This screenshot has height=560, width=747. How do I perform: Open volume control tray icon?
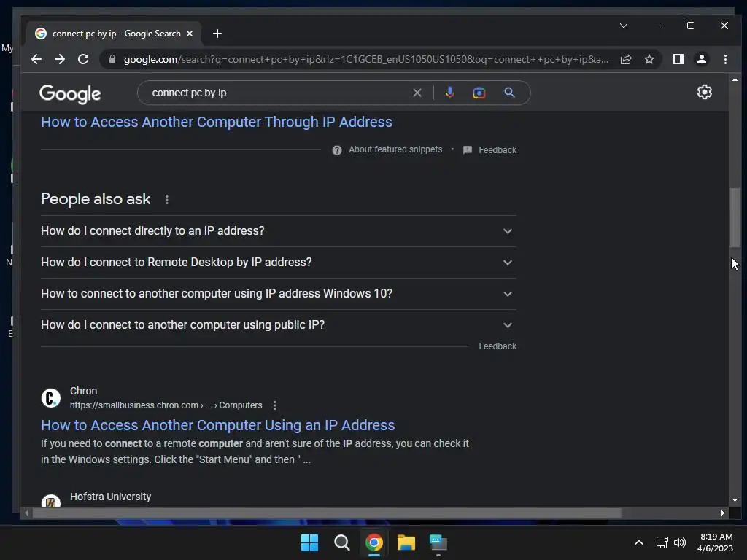pos(680,542)
